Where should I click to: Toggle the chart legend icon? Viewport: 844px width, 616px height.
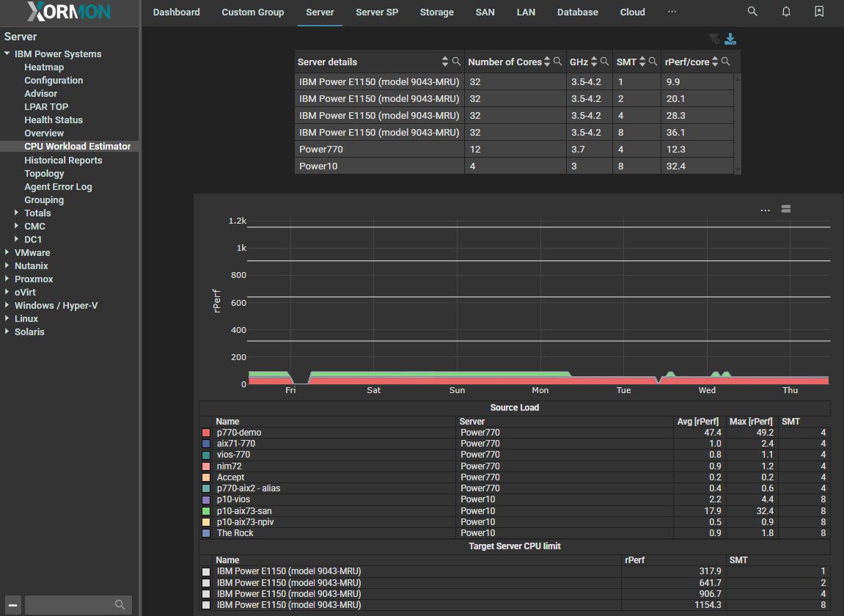tap(786, 209)
